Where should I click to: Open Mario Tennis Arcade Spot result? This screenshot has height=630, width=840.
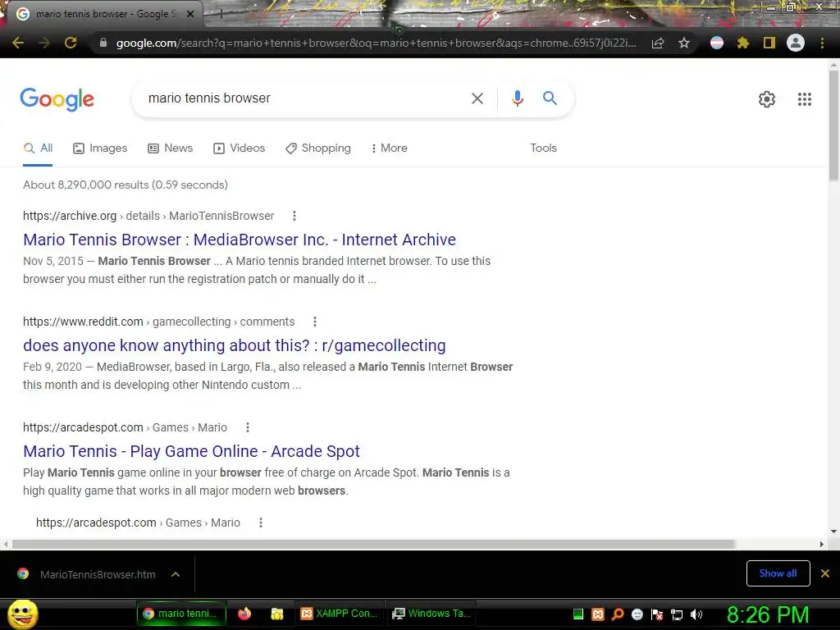click(x=191, y=452)
